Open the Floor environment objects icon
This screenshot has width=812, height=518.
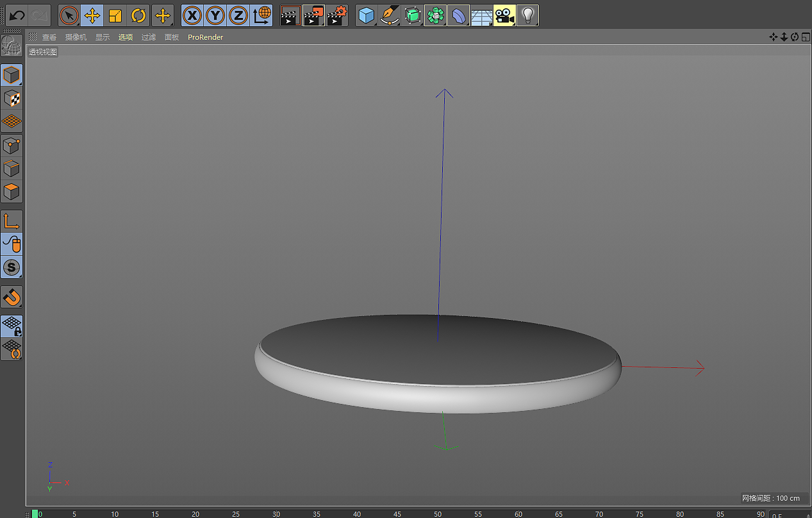(481, 15)
